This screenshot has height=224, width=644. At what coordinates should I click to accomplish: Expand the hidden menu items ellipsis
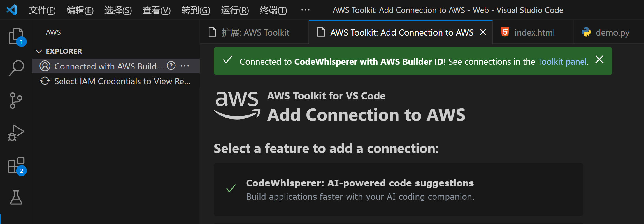tap(305, 10)
